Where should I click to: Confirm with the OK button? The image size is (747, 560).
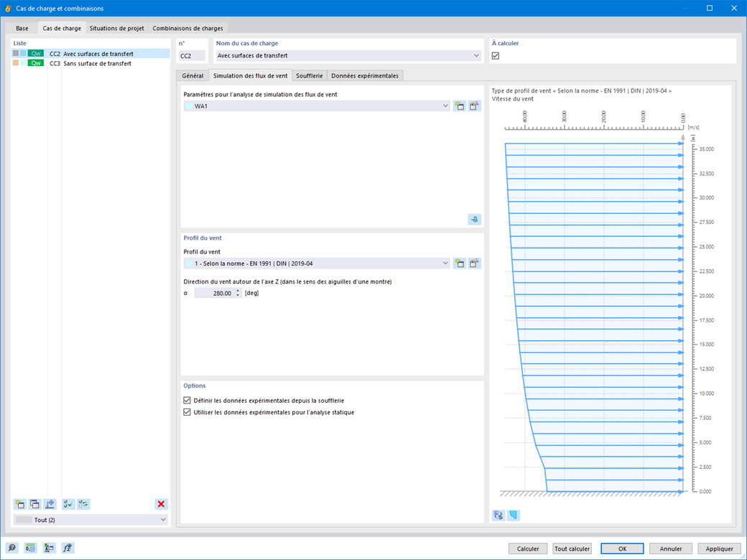(622, 549)
